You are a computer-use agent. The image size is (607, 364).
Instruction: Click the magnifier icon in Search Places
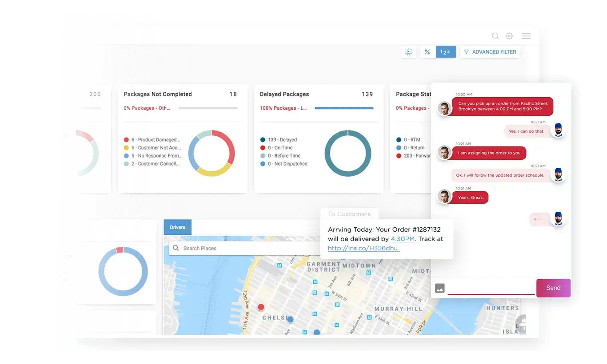(176, 248)
